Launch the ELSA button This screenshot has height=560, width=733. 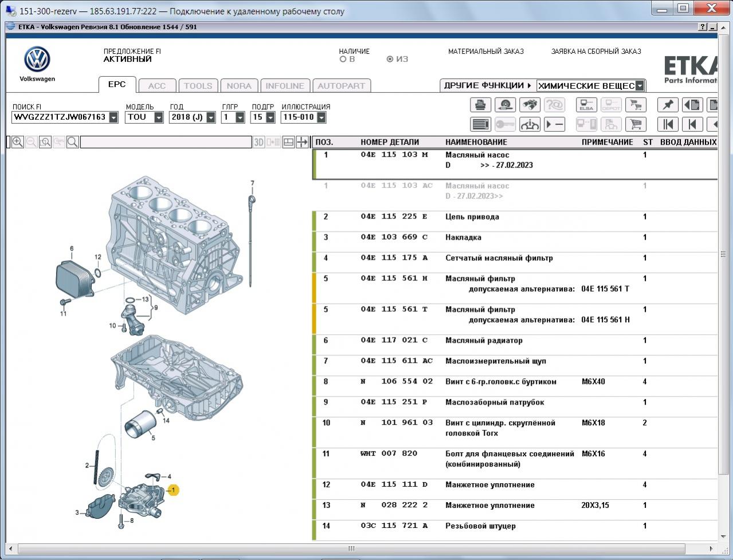(586, 105)
